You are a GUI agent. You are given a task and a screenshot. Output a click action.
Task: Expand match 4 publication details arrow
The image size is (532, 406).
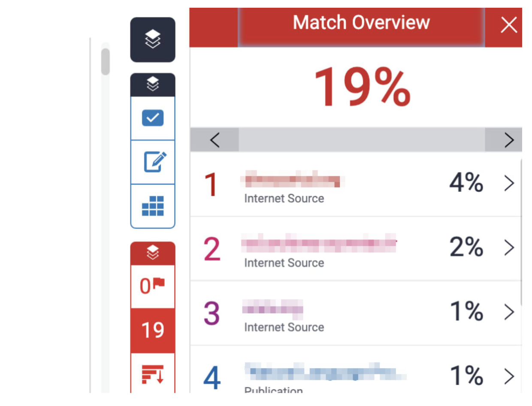509,376
